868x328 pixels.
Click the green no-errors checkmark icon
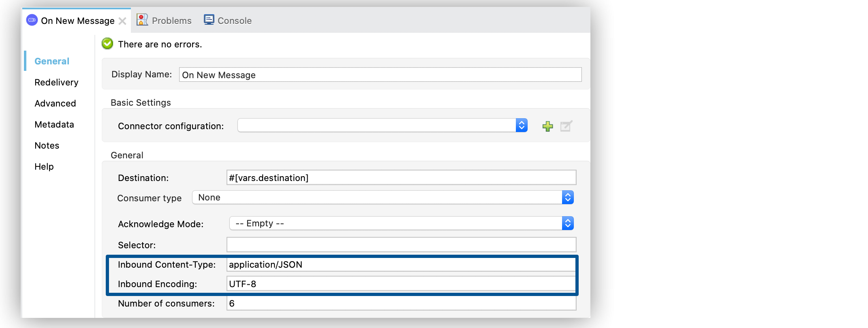107,44
